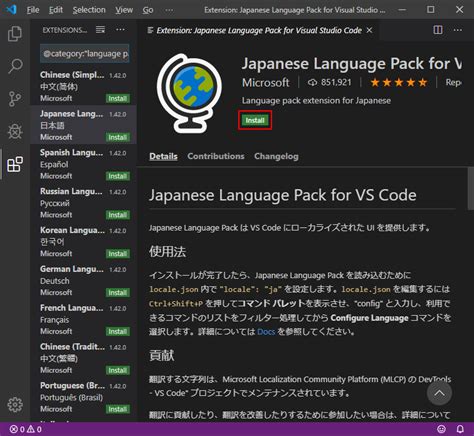This screenshot has height=436, width=474.
Task: Select French Language Pack list item
Action: click(83, 319)
